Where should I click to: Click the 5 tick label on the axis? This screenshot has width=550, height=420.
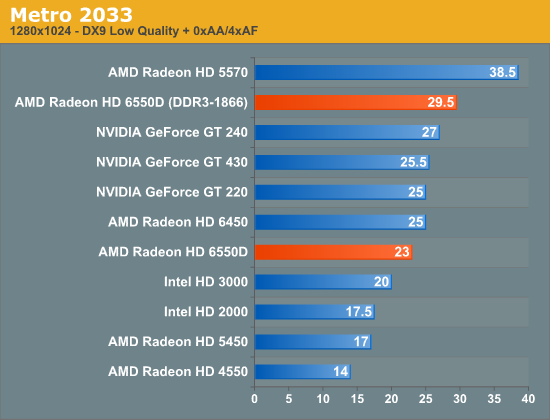[x=289, y=399]
